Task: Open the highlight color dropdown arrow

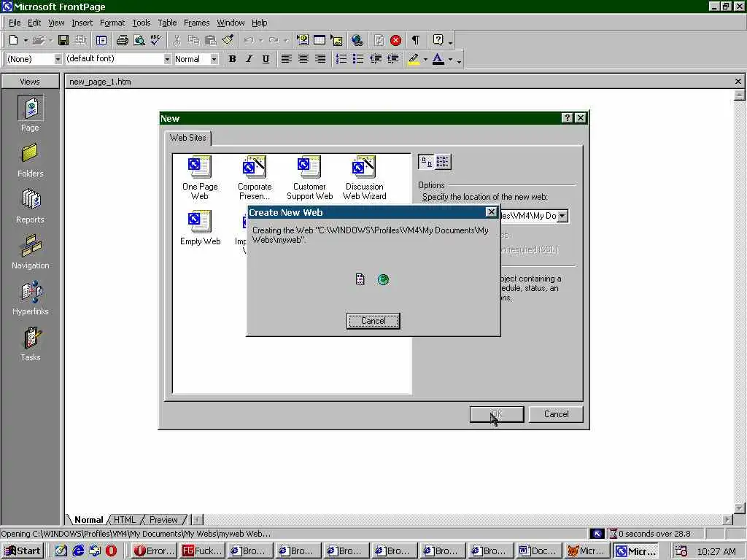Action: [425, 60]
